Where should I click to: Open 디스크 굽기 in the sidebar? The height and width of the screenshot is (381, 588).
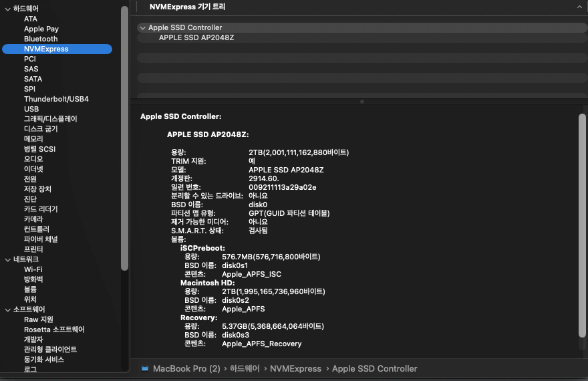(41, 129)
